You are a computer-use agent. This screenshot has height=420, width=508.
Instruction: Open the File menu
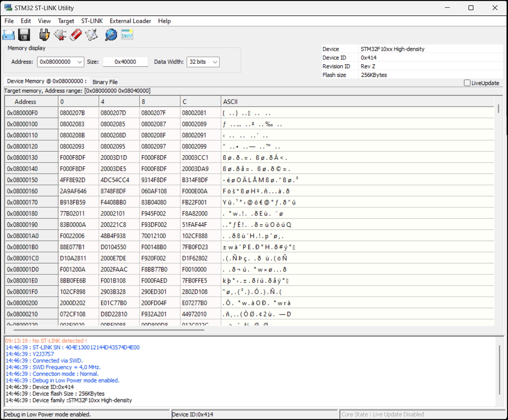point(9,21)
